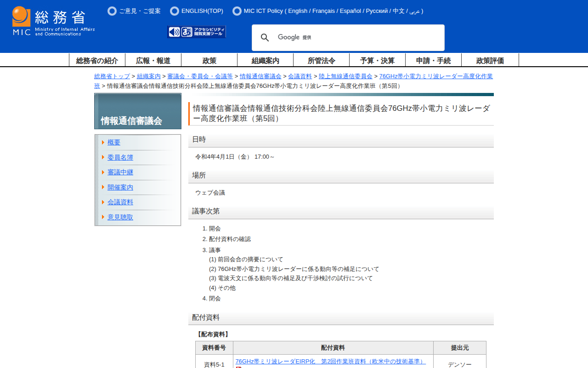Open the Français ICT Policy page
The image size is (588, 368).
(323, 11)
